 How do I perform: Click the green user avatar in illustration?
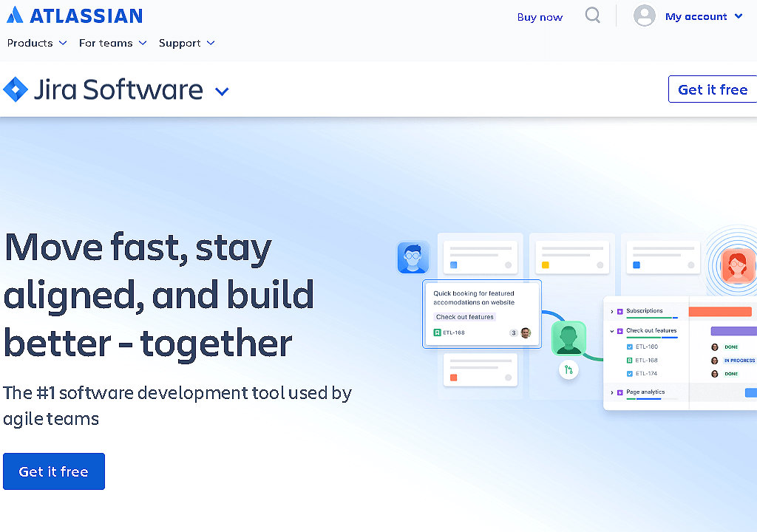[568, 338]
